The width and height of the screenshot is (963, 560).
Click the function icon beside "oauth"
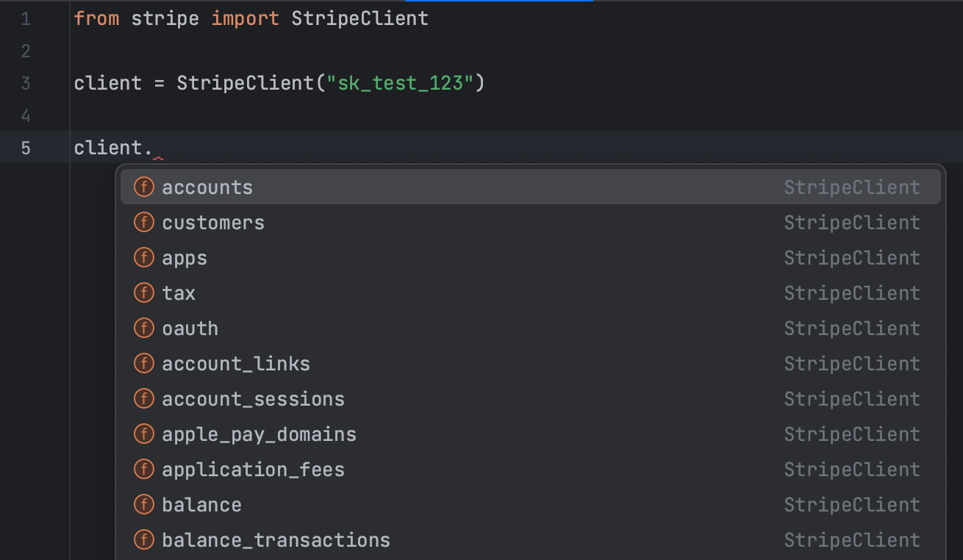click(x=144, y=328)
